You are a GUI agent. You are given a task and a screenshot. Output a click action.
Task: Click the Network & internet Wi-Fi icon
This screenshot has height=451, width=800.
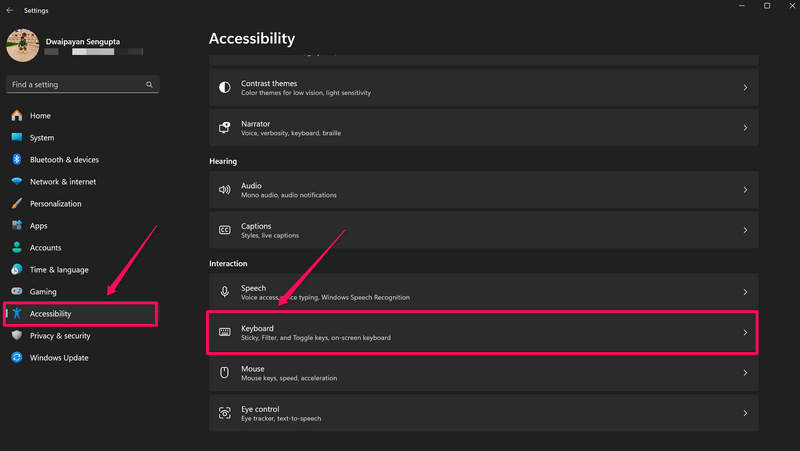(17, 182)
